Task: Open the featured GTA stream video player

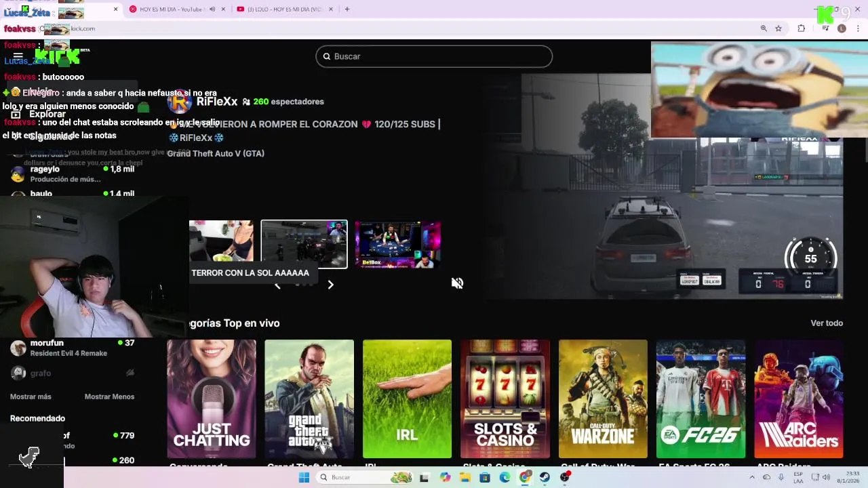Action: 665,186
